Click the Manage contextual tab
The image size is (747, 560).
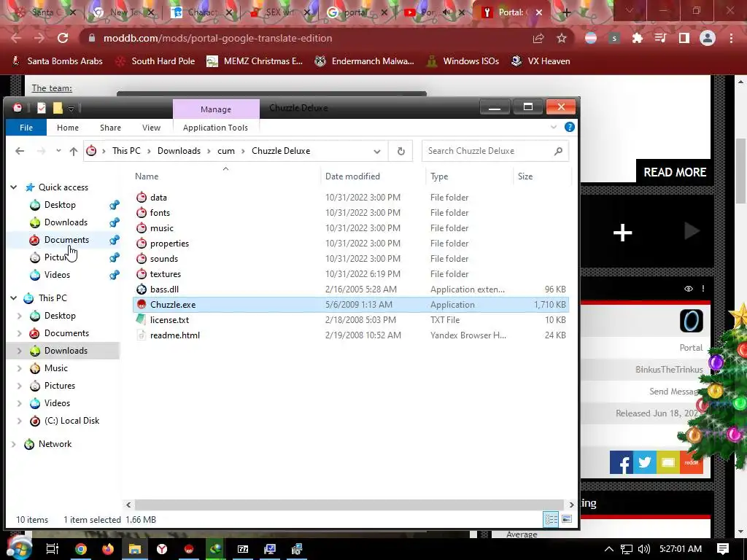coord(216,109)
